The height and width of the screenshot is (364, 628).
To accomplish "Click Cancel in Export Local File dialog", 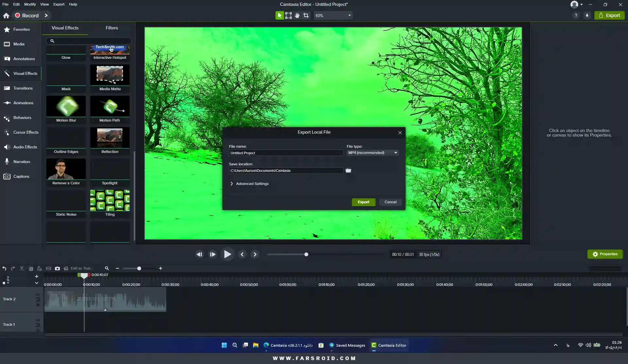I will coord(391,202).
